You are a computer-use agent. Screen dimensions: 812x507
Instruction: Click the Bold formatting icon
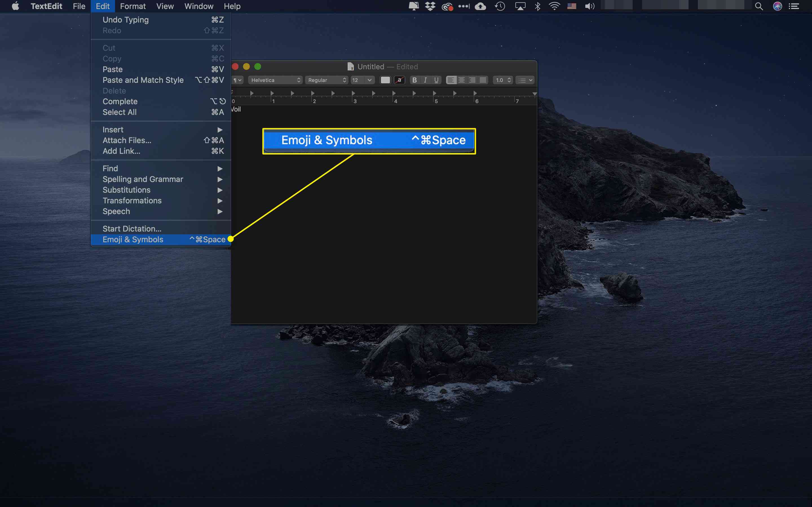coord(416,80)
